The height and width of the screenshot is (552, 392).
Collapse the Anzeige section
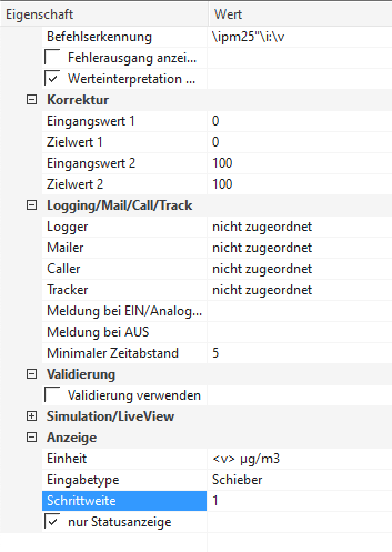click(x=32, y=438)
